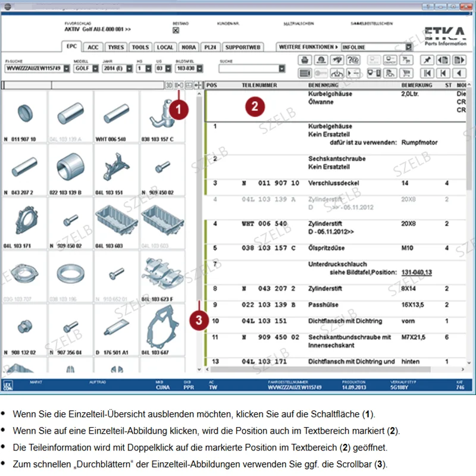Screen dimensions: 476x476
Task: Go to next illustration page icon
Action: point(459,60)
